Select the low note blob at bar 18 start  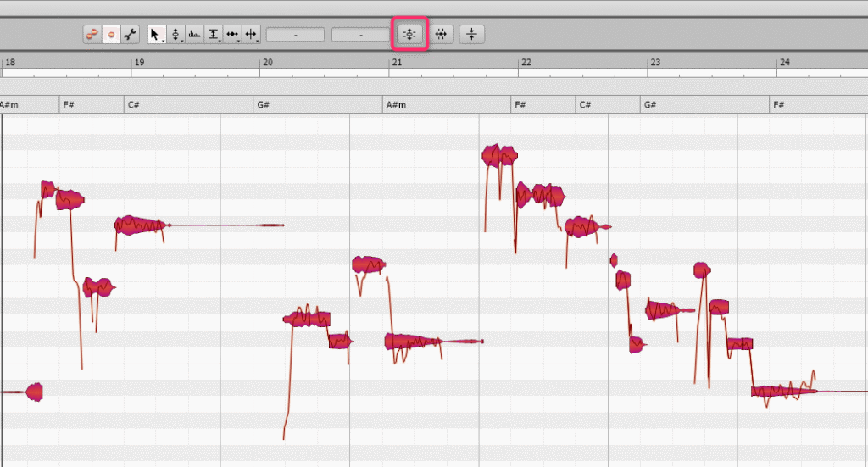coord(33,392)
